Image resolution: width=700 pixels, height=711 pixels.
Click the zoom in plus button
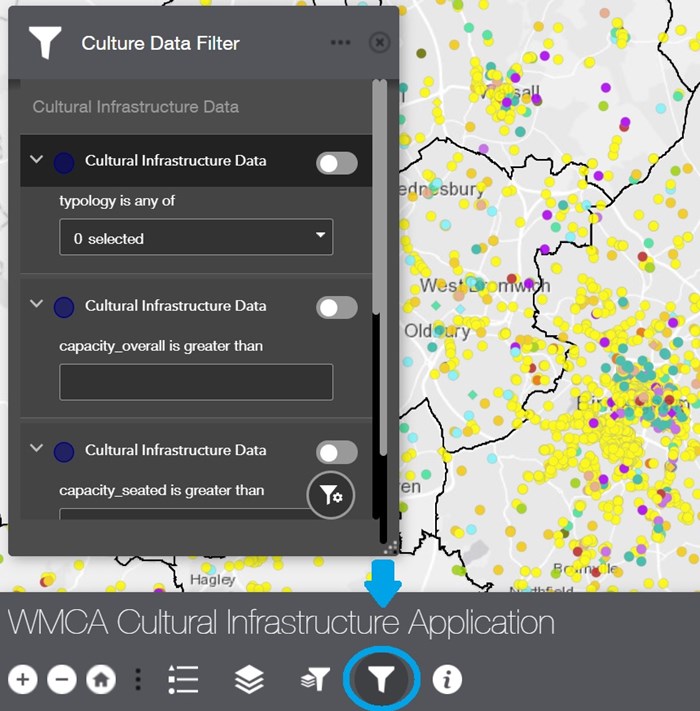pyautogui.click(x=24, y=680)
